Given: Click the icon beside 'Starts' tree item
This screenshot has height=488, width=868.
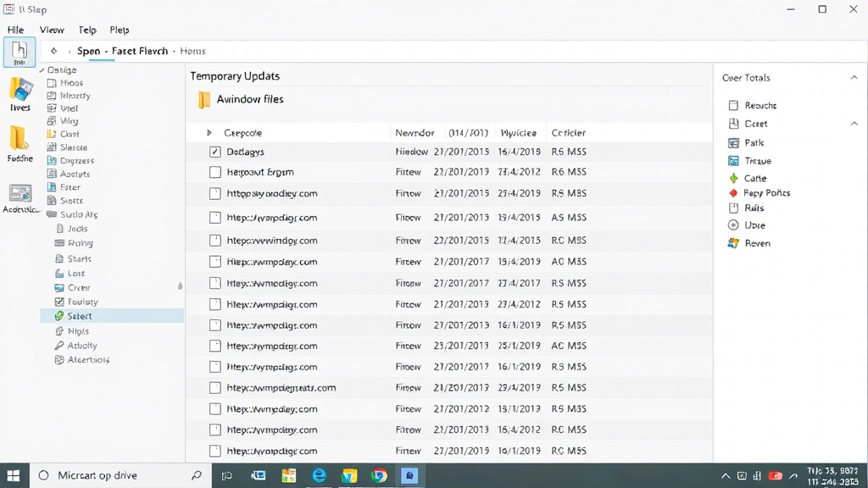Looking at the screenshot, I should coord(60,258).
